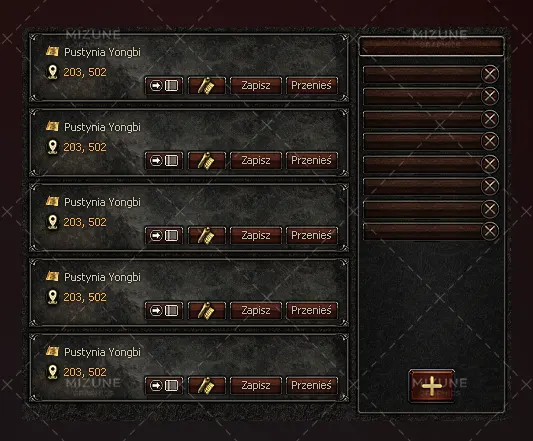Click the scroll icon in fifth location row

coord(206,385)
